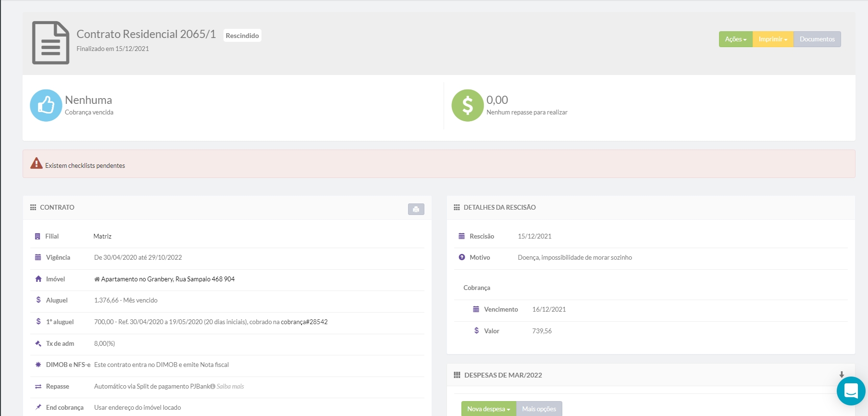The height and width of the screenshot is (416, 868).
Task: Click the Rescindido status badge
Action: [x=242, y=36]
